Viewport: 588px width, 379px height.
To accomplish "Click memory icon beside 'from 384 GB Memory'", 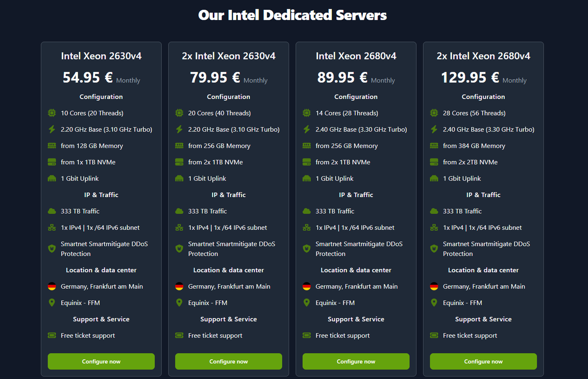I will [434, 146].
